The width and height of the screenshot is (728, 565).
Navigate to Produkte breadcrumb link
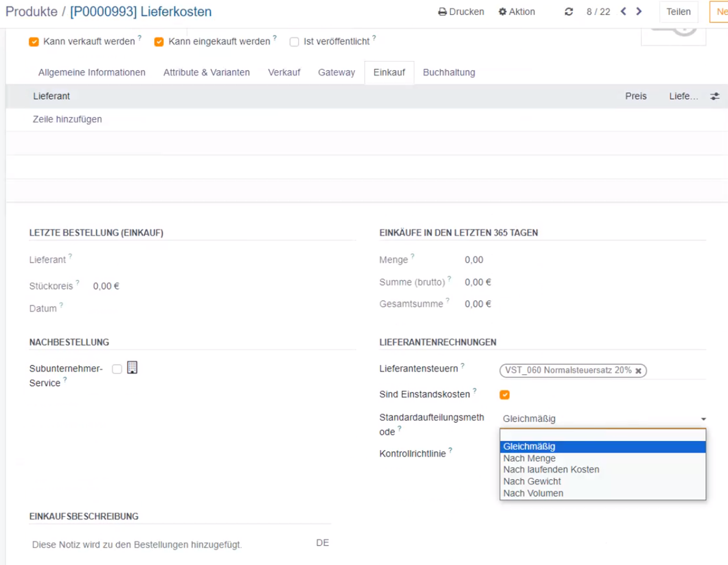coord(31,12)
